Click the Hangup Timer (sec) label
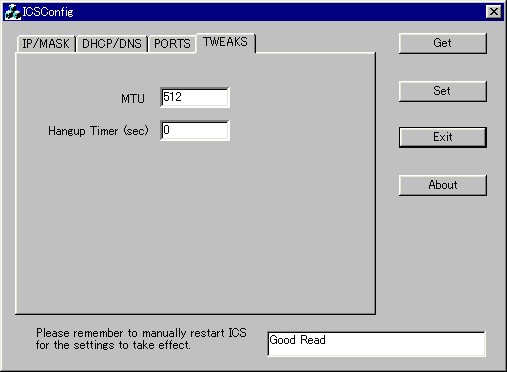 point(98,131)
